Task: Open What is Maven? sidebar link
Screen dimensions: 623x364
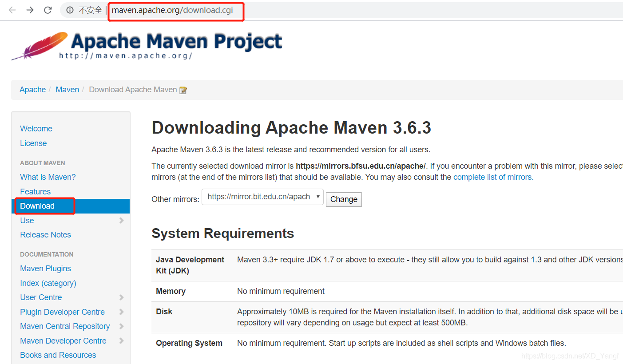Action: pyautogui.click(x=48, y=177)
